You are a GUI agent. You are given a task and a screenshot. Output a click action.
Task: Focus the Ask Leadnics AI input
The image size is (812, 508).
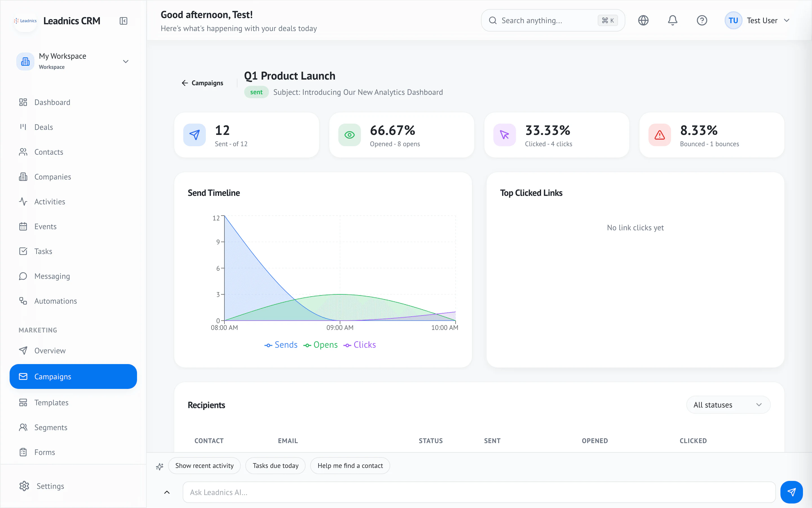pos(479,492)
